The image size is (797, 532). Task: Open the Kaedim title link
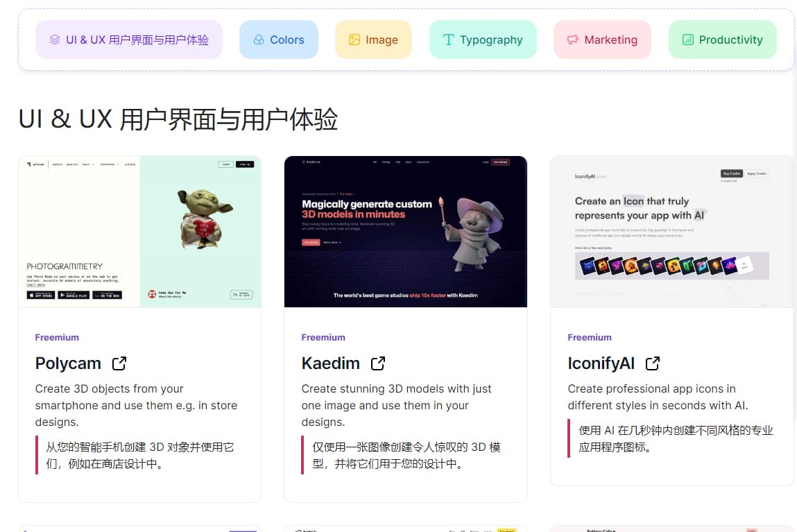pos(330,363)
